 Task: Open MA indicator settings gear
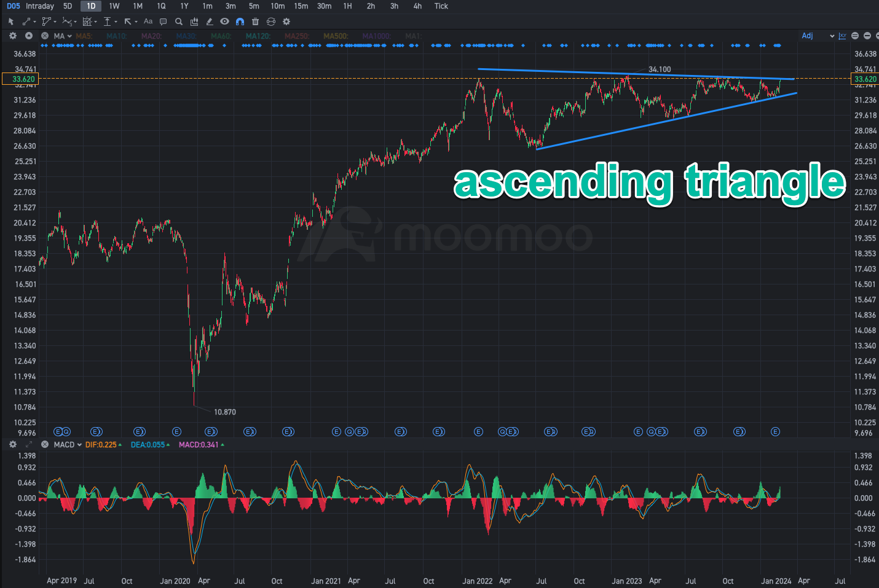pyautogui.click(x=13, y=36)
